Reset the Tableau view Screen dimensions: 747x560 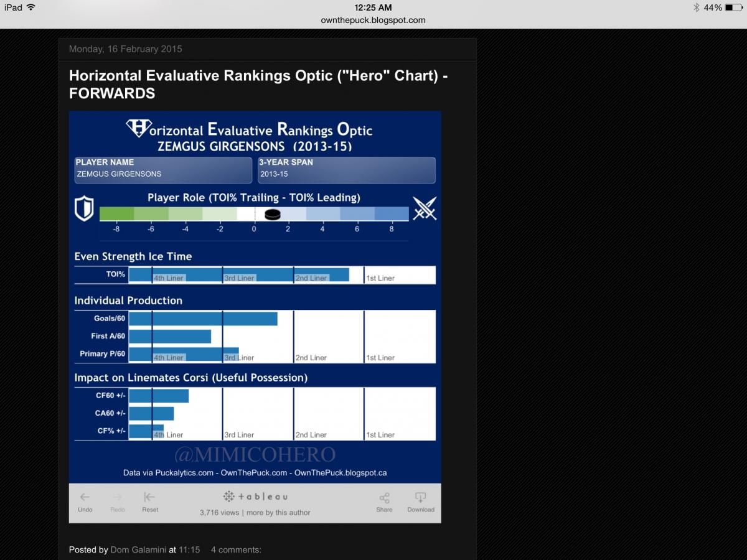click(149, 497)
